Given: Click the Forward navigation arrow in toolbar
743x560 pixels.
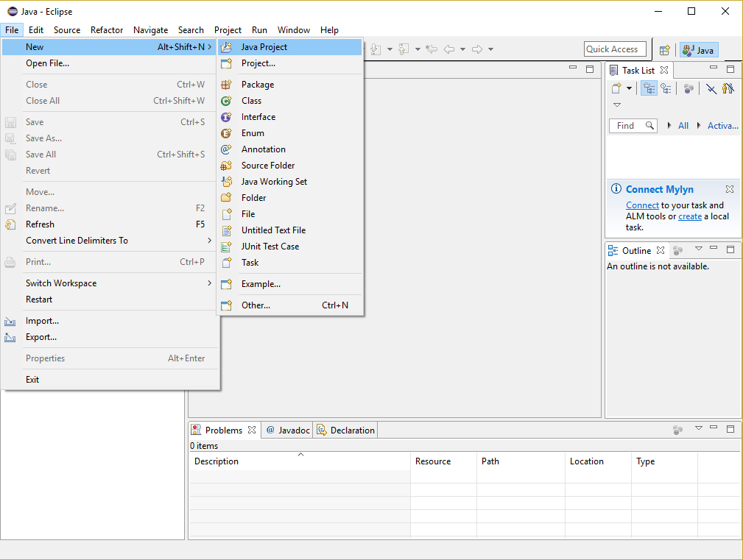Looking at the screenshot, I should 476,49.
